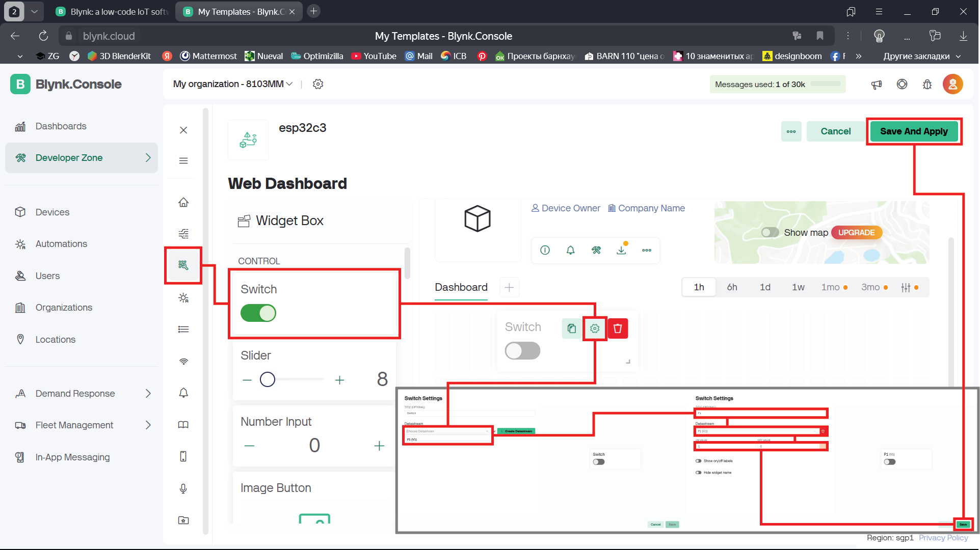This screenshot has height=550, width=980.
Task: Open the Automations icon in template sidebar
Action: click(183, 298)
